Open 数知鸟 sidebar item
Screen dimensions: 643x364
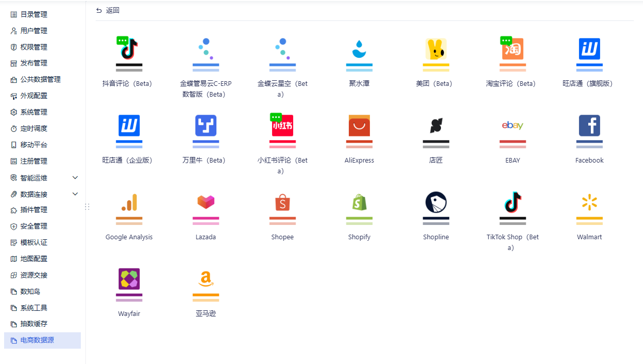coord(42,291)
